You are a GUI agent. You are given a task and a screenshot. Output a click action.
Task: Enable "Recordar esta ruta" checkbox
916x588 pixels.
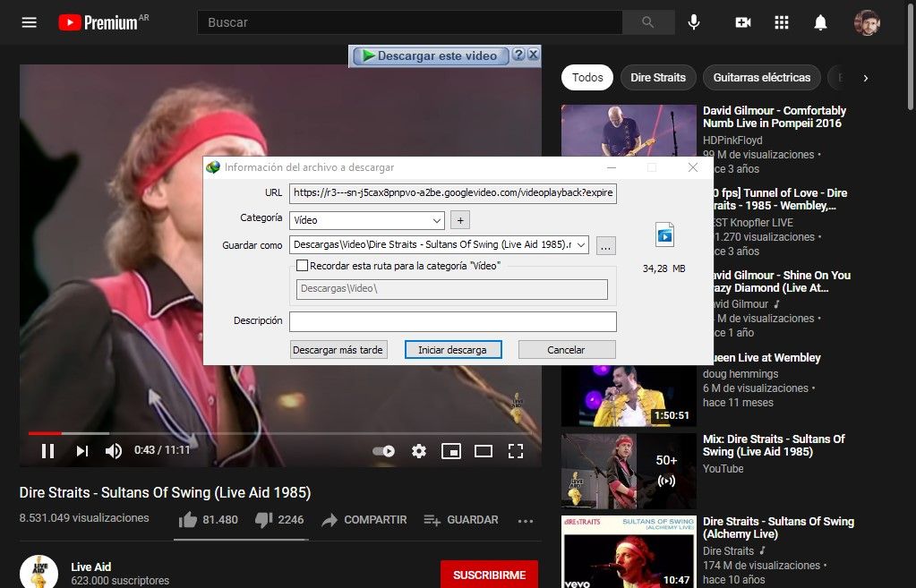(302, 266)
